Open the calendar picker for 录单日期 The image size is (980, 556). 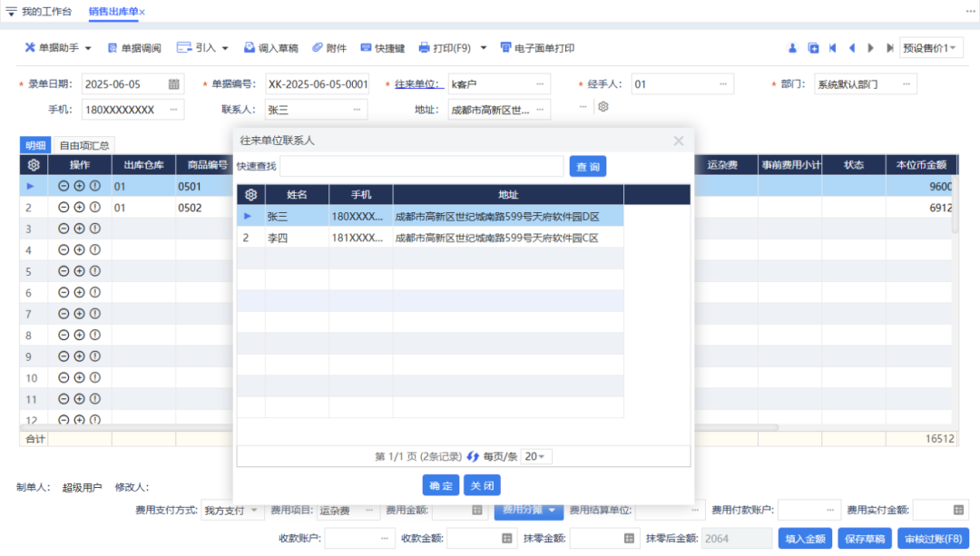[173, 84]
